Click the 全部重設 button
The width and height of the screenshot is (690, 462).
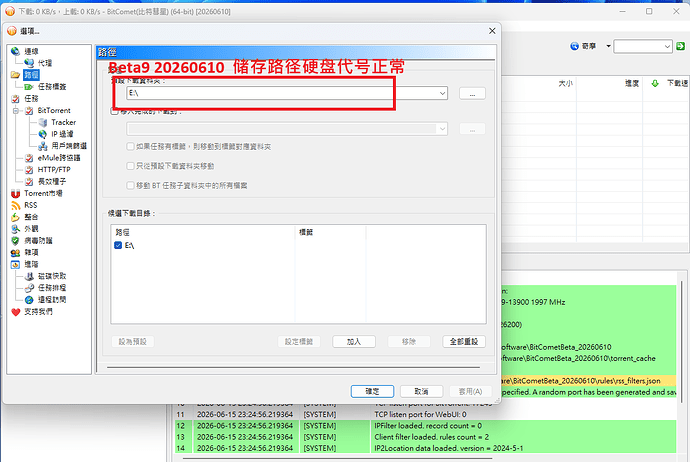464,341
